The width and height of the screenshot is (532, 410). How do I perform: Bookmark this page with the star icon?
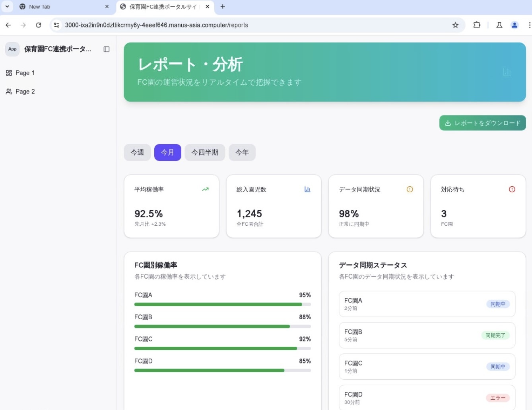pyautogui.click(x=455, y=25)
